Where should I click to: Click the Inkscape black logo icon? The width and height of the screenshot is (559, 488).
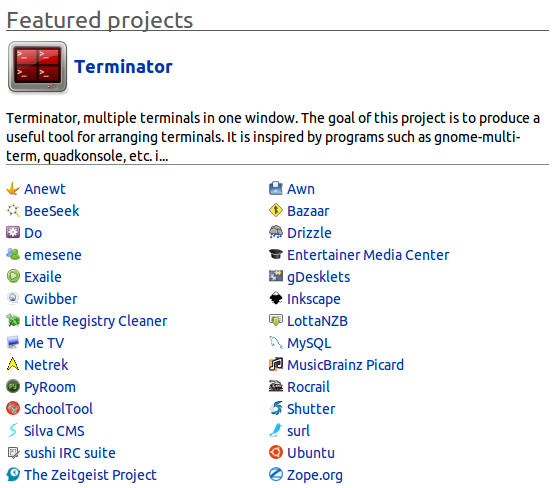pos(276,298)
